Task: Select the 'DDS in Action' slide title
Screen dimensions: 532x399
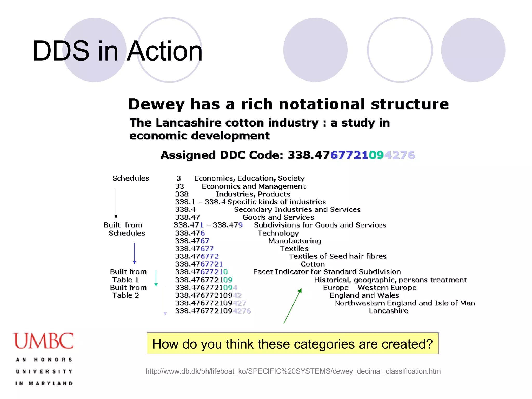Action: click(117, 51)
